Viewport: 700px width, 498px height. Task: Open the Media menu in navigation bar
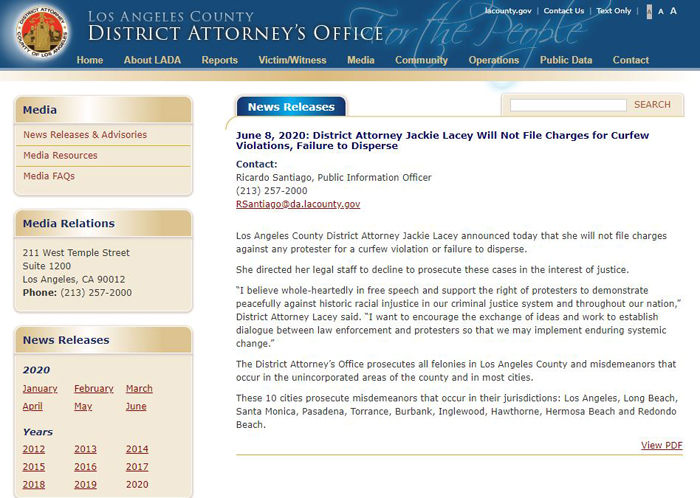coord(361,60)
